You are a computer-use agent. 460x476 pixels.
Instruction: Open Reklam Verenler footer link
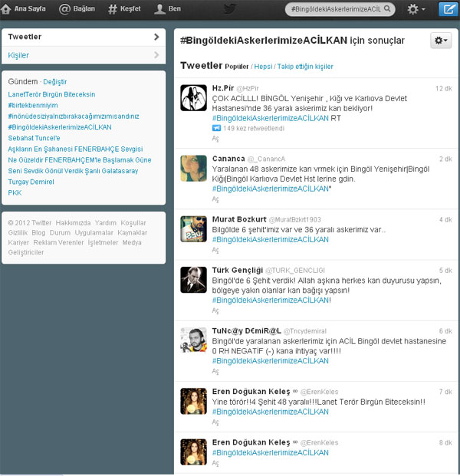(58, 242)
